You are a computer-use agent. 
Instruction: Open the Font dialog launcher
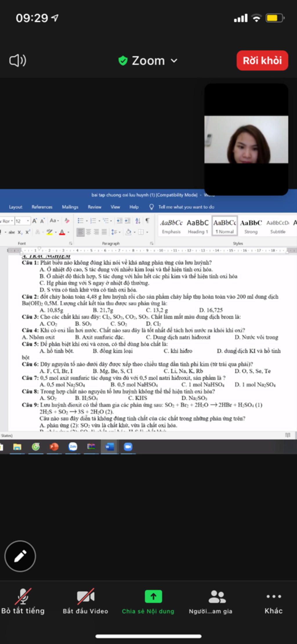(x=70, y=243)
